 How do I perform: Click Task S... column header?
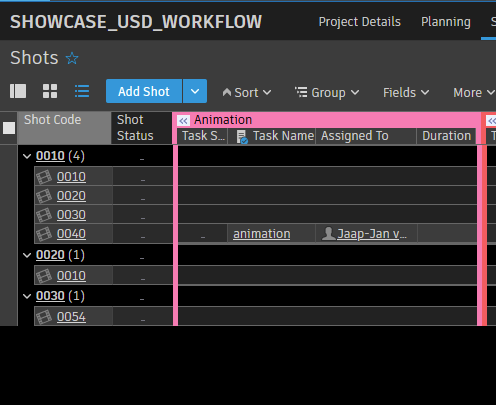[x=203, y=136]
